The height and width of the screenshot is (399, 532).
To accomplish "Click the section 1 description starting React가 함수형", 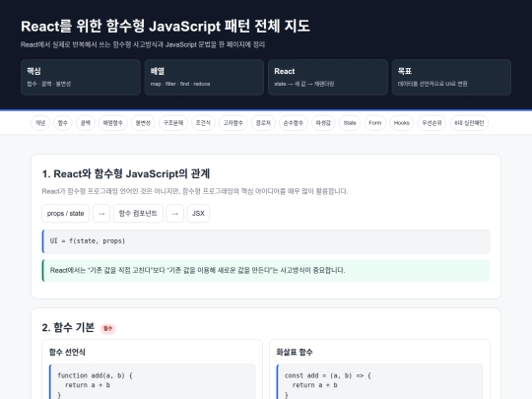I will point(195,191).
